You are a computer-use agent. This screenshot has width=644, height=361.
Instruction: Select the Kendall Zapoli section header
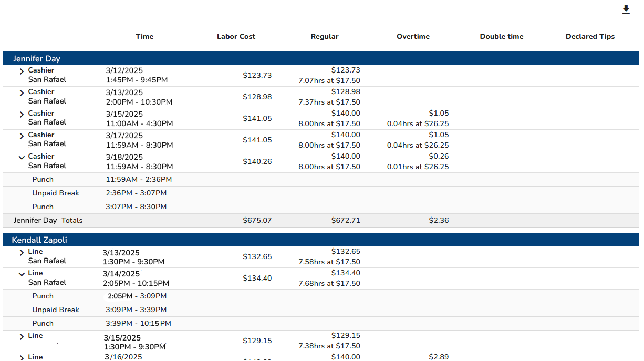(320, 240)
